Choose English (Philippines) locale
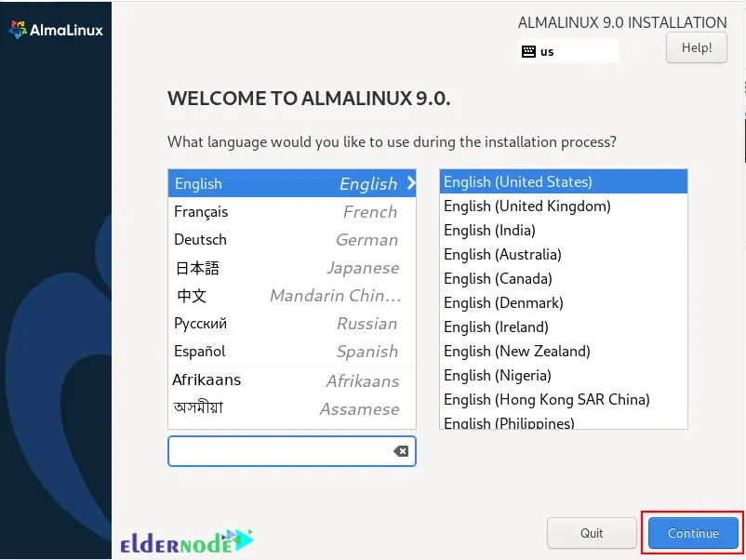The image size is (746, 560). [x=564, y=421]
